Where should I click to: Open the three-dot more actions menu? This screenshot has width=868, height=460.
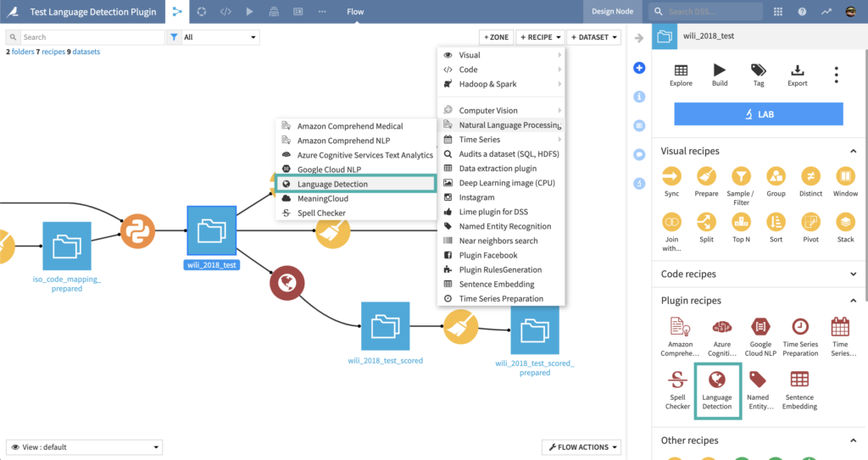pos(837,75)
